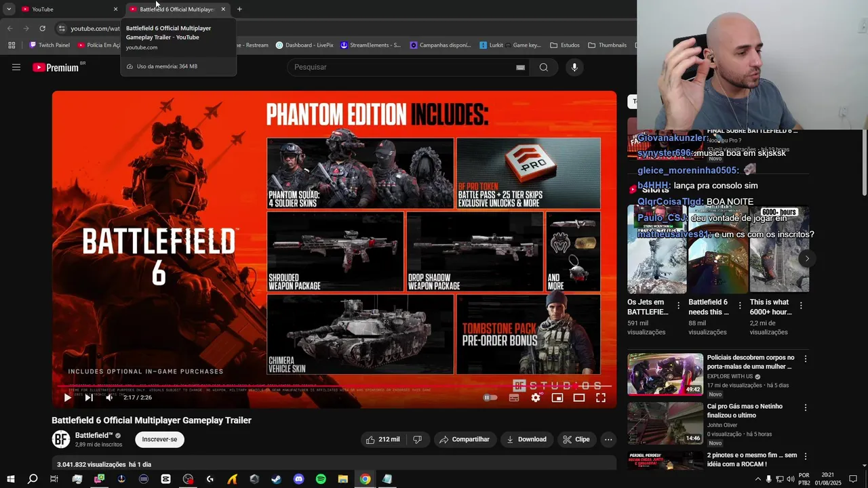Image resolution: width=868 pixels, height=488 pixels.
Task: Open the Battlefield™ channel name link
Action: (x=94, y=435)
